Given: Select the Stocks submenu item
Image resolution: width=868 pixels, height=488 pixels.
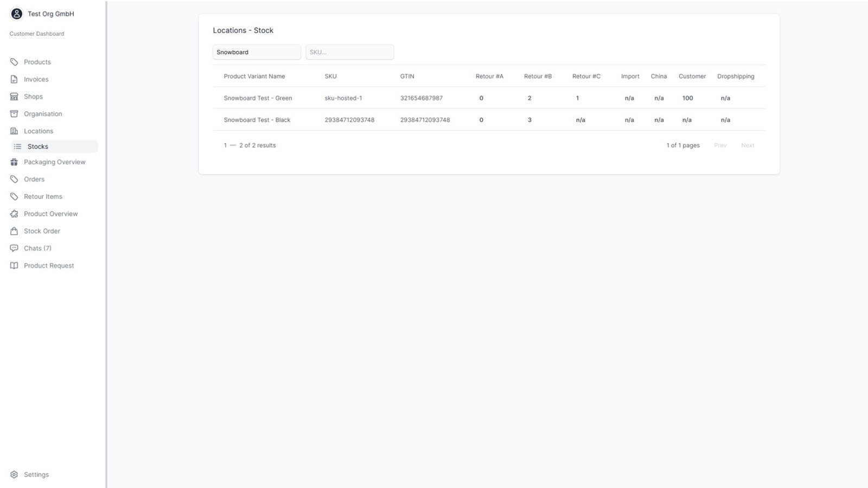Looking at the screenshot, I should pyautogui.click(x=54, y=146).
